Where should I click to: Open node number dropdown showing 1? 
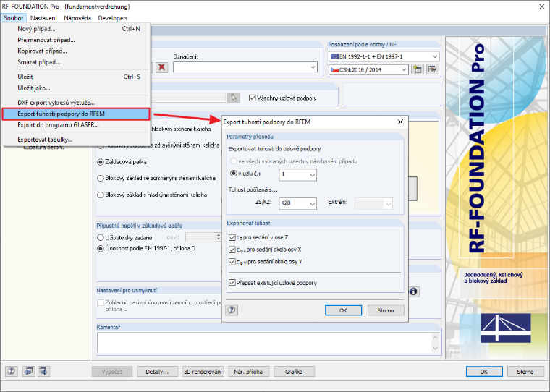[298, 174]
